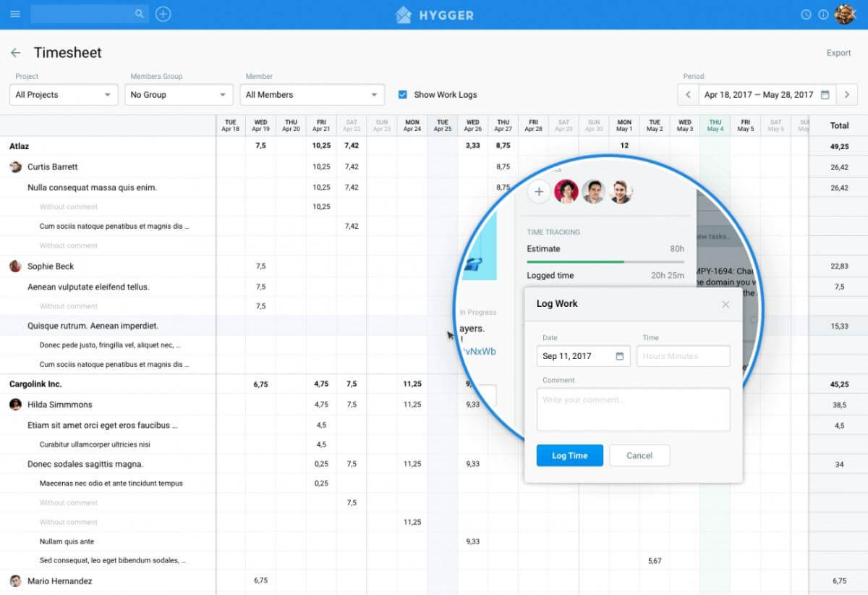Open the clock time-tracking icon in header

pos(807,14)
